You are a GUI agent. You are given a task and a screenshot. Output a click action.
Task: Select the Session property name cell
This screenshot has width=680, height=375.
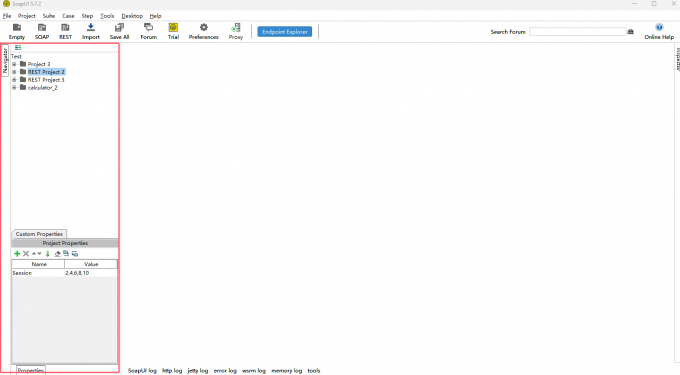pos(38,273)
